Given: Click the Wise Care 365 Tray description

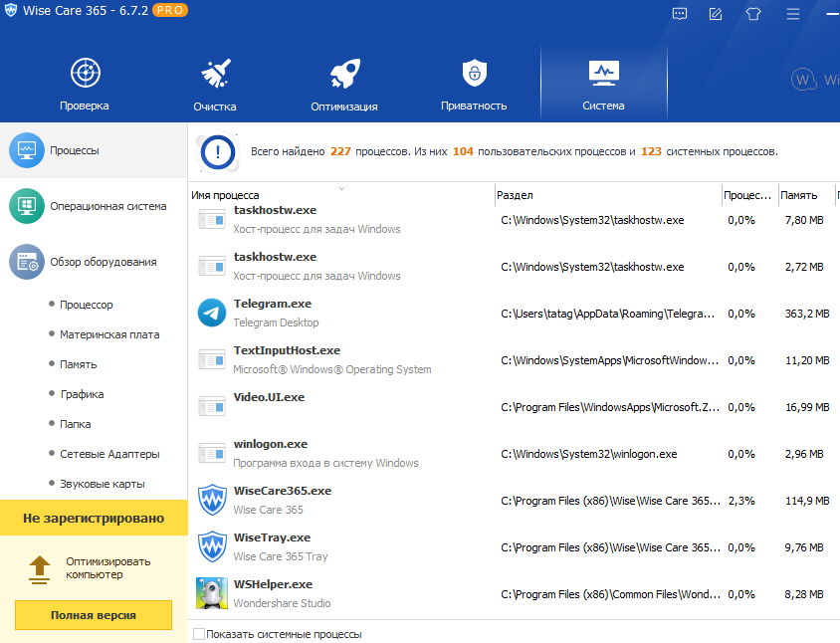Looking at the screenshot, I should pos(281,556).
